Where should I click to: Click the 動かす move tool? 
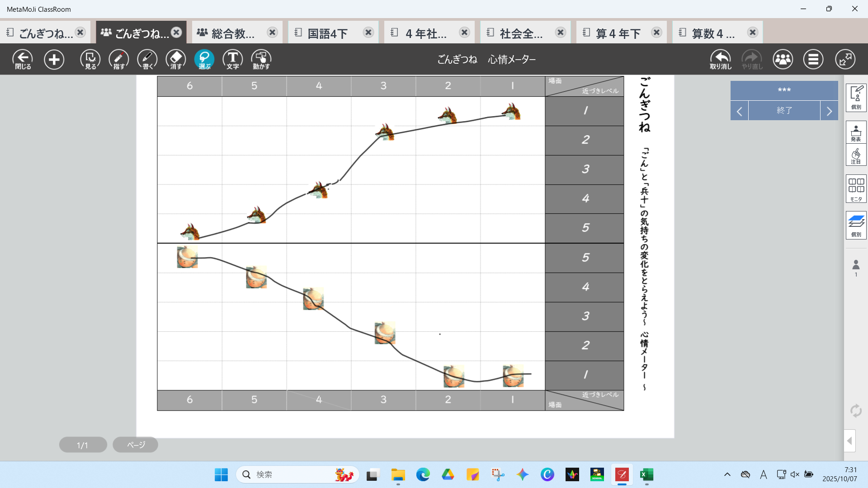tap(261, 59)
